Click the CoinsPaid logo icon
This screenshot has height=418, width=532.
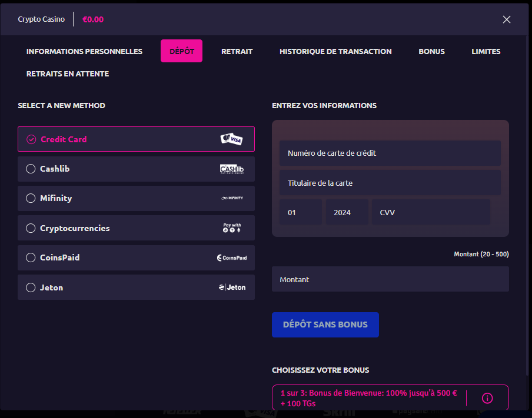pyautogui.click(x=231, y=258)
